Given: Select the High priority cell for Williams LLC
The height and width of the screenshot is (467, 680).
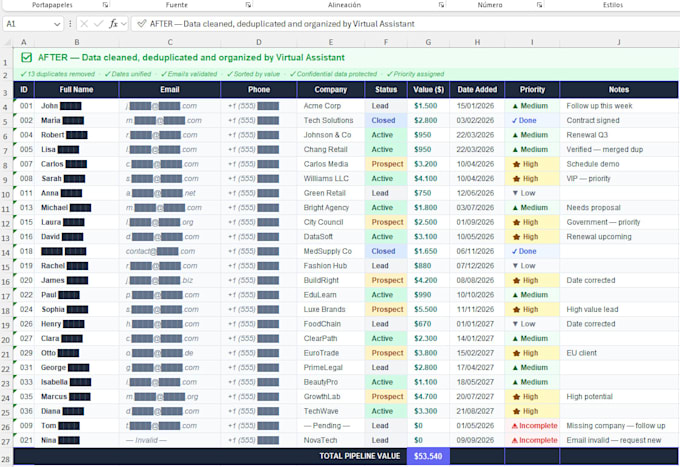Looking at the screenshot, I should 532,179.
